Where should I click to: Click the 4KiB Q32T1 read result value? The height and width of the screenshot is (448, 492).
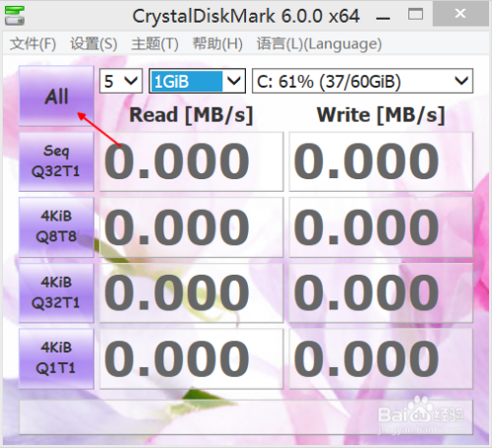(x=192, y=292)
